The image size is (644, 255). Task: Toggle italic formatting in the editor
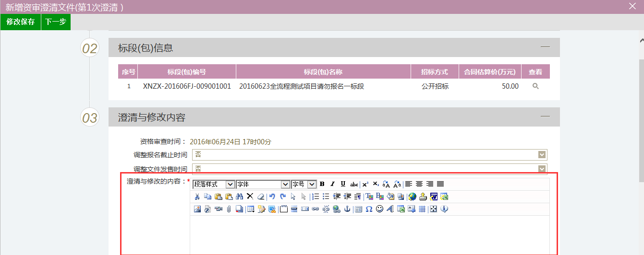pyautogui.click(x=332, y=184)
